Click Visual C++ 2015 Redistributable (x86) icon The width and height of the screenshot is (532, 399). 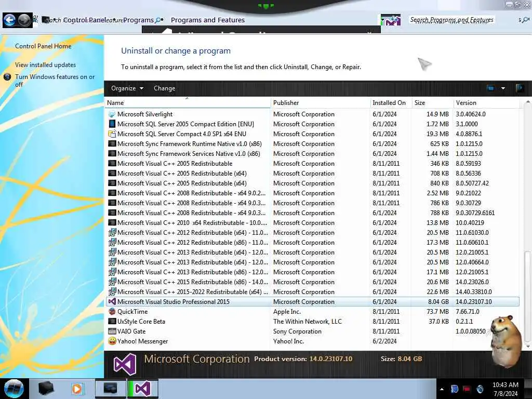tap(112, 282)
